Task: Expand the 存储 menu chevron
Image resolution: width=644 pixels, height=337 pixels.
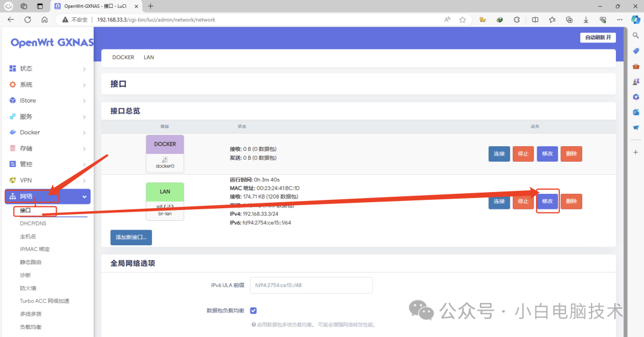Action: [x=84, y=149]
